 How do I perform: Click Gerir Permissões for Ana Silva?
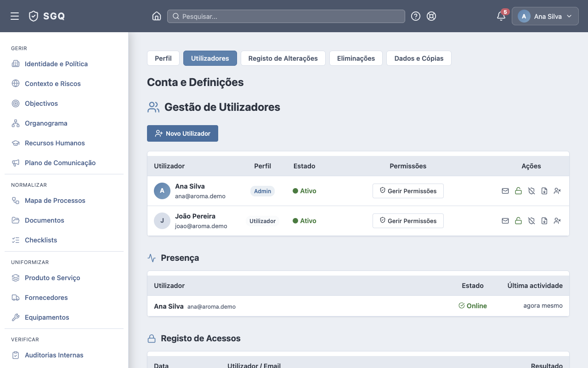408,191
